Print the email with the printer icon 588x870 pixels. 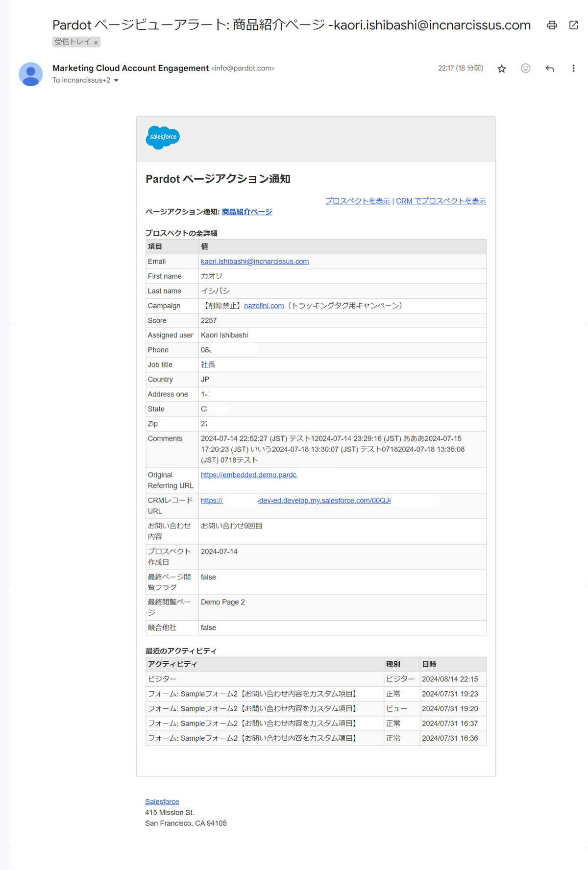click(x=552, y=25)
